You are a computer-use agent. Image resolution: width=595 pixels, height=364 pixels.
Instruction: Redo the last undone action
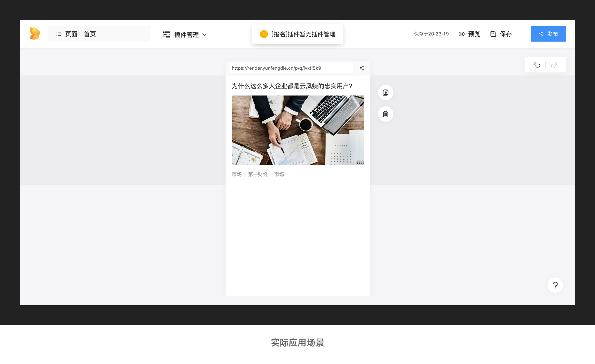(554, 65)
